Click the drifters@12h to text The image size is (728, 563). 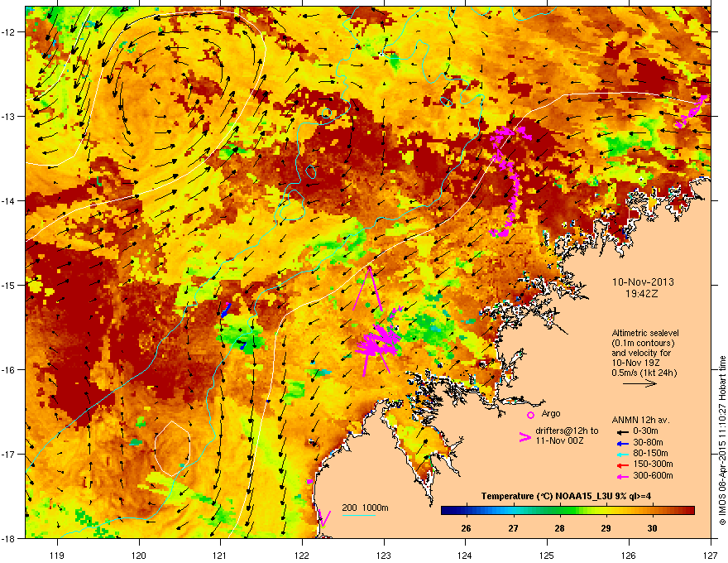pyautogui.click(x=567, y=431)
